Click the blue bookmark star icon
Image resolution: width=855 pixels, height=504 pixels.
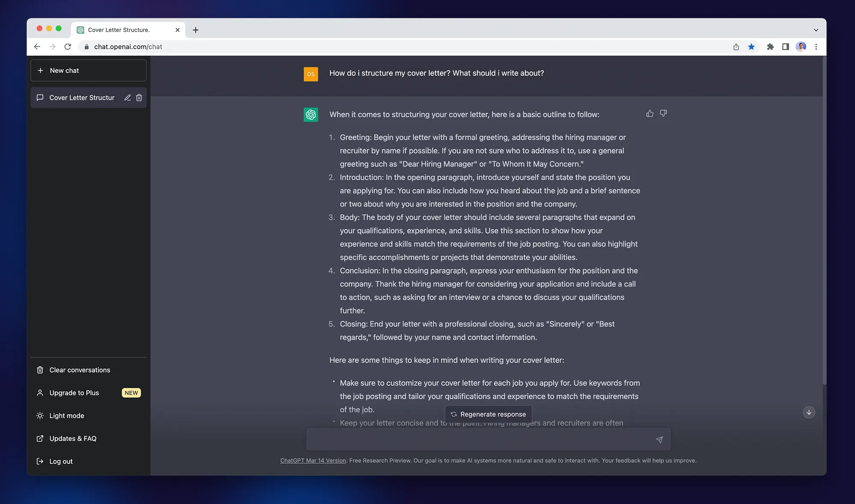[x=751, y=47]
